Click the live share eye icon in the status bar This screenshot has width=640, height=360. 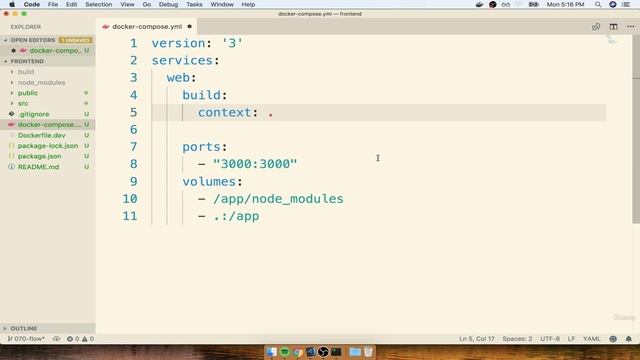pos(56,339)
